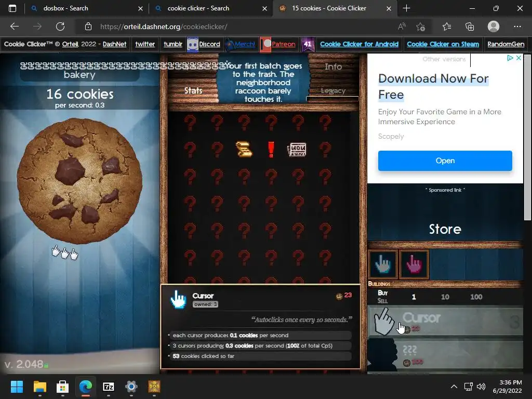Open browser Settings and more menu

517,26
